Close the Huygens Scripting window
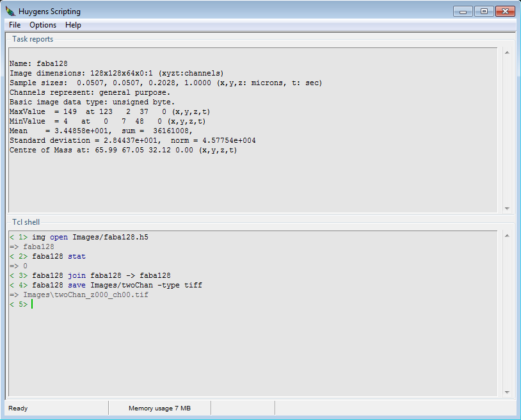521x420 pixels. click(504, 12)
